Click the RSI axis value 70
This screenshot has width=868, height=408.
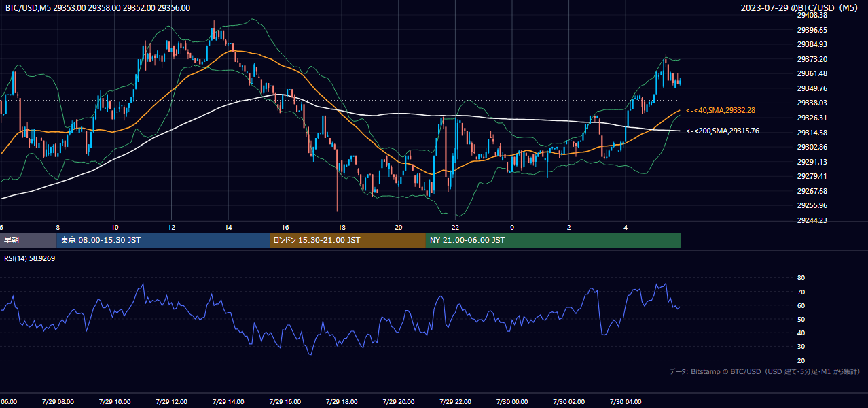[x=801, y=292]
